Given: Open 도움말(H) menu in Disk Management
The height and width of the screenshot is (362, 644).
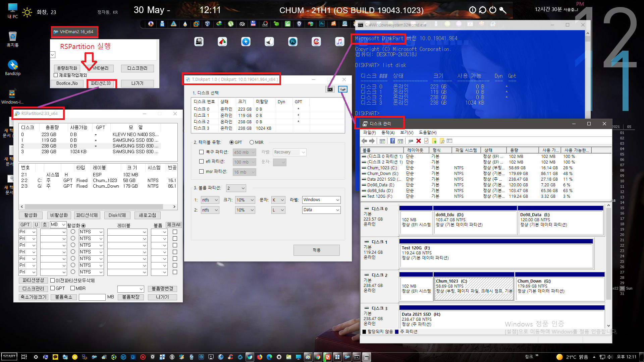Looking at the screenshot, I should [x=428, y=133].
